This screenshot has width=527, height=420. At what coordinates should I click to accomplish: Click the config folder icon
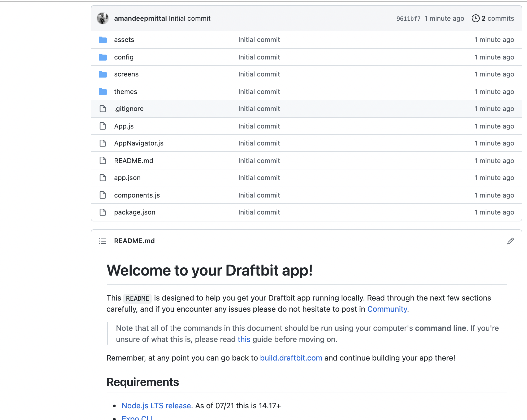point(103,57)
